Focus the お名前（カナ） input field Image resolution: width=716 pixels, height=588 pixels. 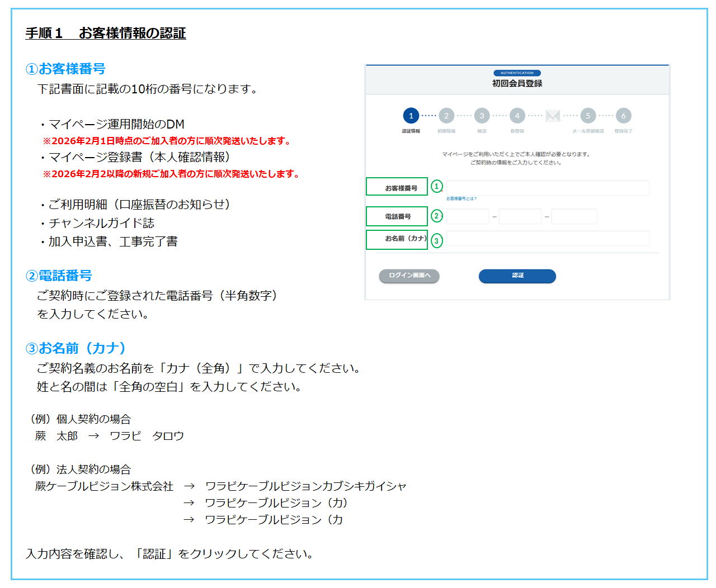tap(548, 239)
